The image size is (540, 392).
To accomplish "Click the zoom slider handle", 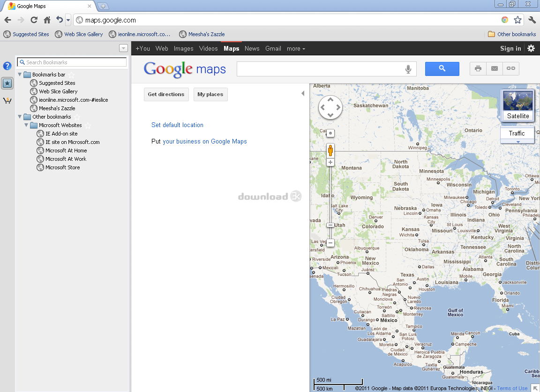I will coord(330,225).
